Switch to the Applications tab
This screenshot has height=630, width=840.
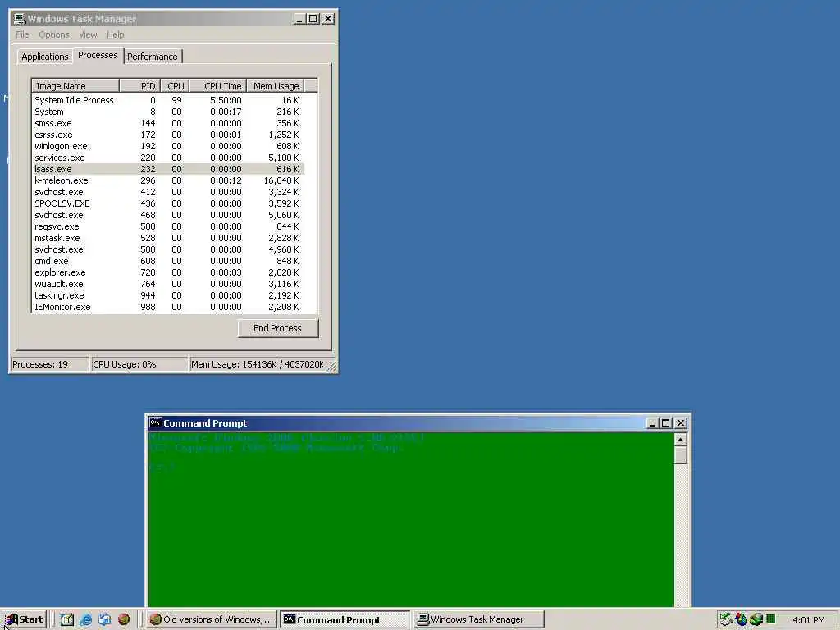tap(45, 57)
